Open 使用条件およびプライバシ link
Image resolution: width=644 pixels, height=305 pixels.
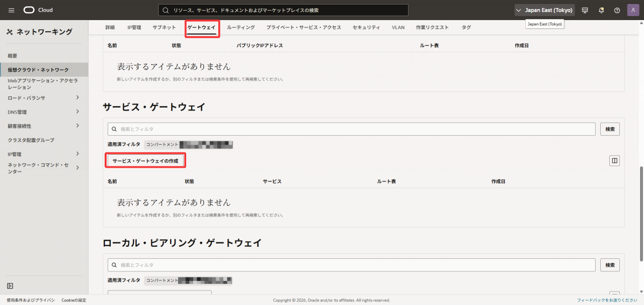pyautogui.click(x=31, y=300)
